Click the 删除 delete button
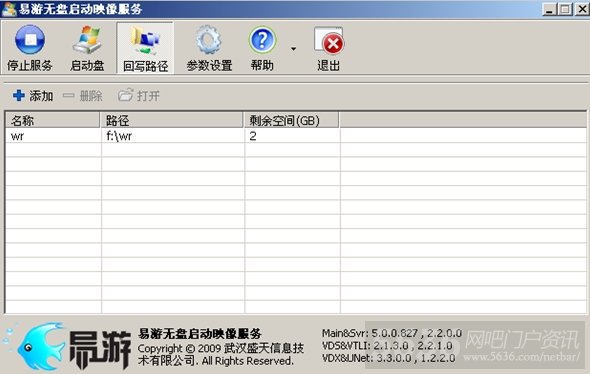This screenshot has height=374, width=590. coord(82,96)
